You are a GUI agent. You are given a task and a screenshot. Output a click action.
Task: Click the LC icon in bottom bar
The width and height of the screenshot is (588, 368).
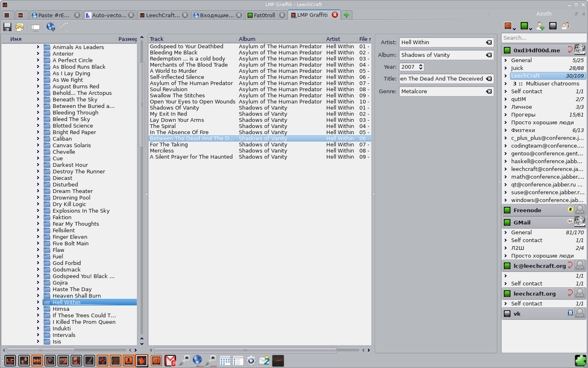point(10,361)
